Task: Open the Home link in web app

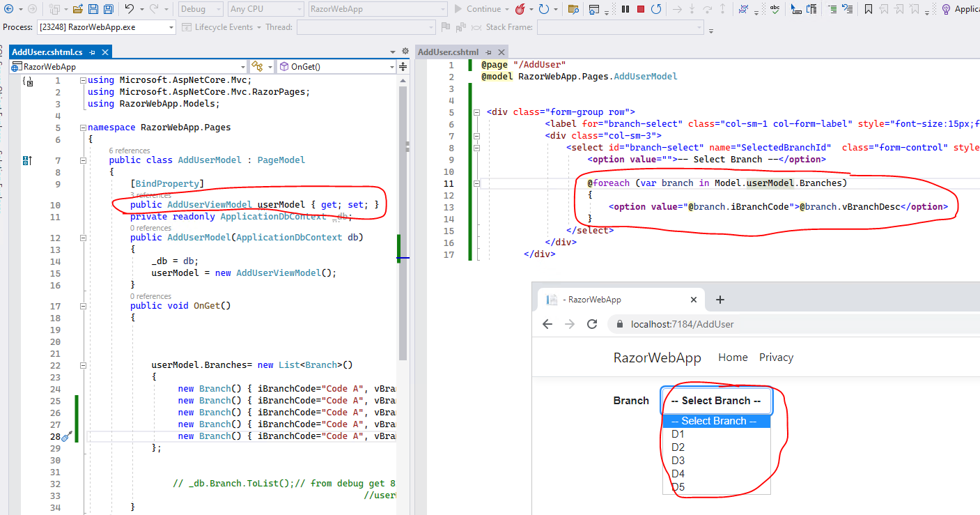Action: click(x=733, y=357)
